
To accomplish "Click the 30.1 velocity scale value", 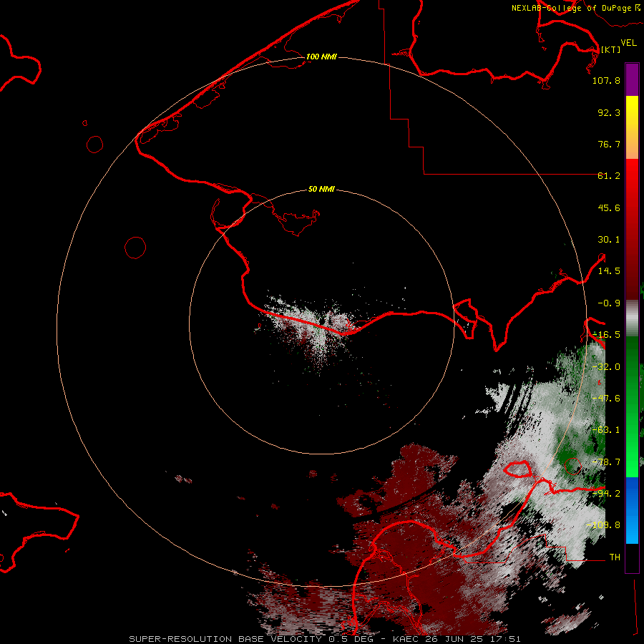I will (609, 240).
